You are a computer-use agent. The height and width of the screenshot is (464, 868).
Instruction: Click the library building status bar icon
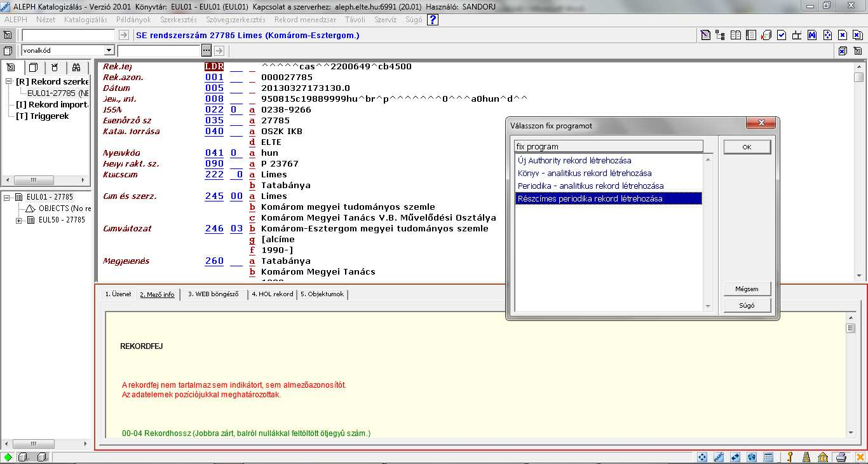(x=823, y=457)
